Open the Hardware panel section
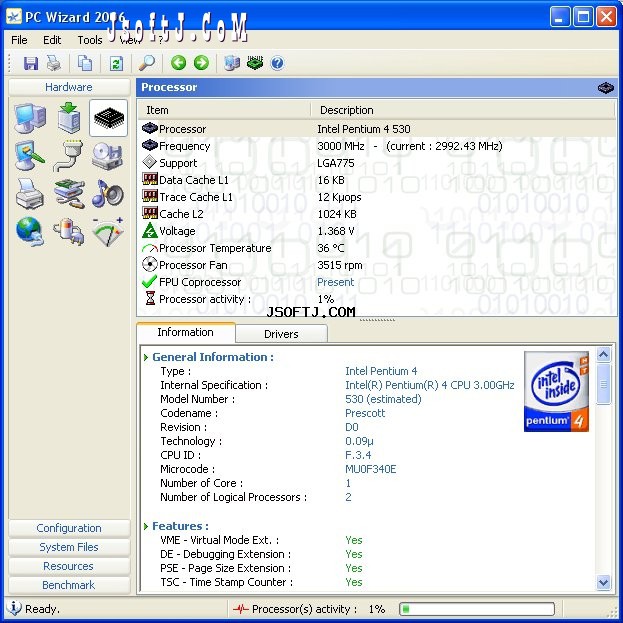623x623 pixels. click(x=69, y=87)
